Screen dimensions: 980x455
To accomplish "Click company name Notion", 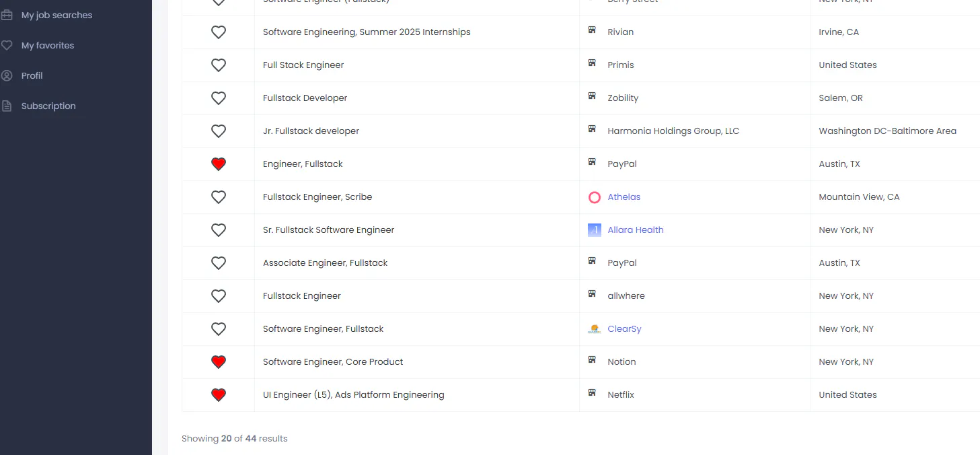I will click(622, 361).
